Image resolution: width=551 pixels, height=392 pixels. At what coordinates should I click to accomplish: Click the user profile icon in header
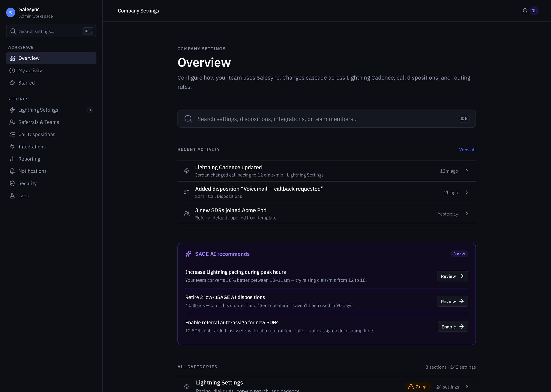525,11
